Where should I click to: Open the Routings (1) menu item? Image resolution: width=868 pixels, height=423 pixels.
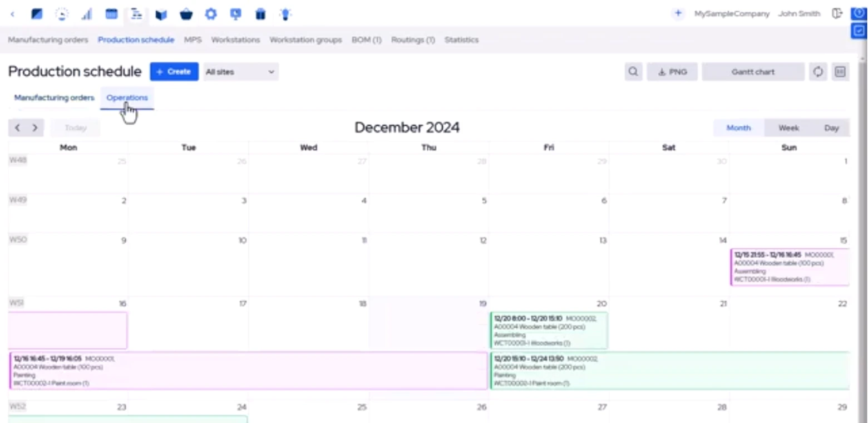pos(413,40)
